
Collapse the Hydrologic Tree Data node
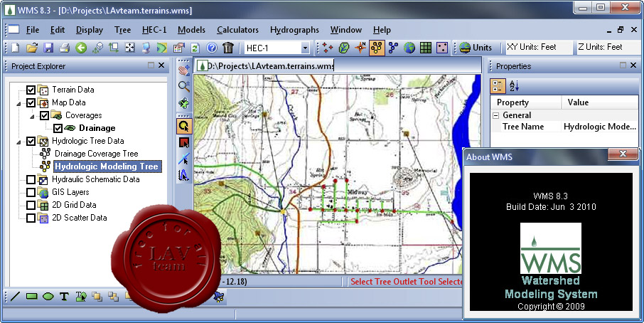pyautogui.click(x=19, y=142)
